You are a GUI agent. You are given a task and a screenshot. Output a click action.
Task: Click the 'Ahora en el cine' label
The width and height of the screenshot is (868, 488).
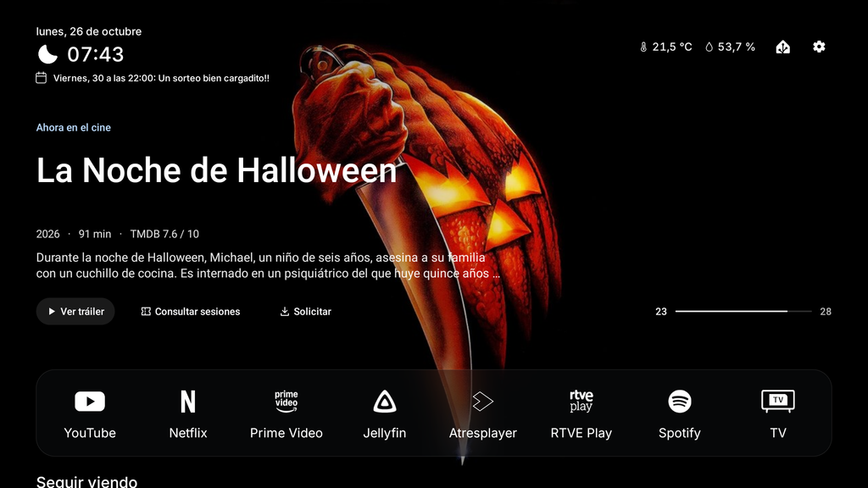click(74, 127)
